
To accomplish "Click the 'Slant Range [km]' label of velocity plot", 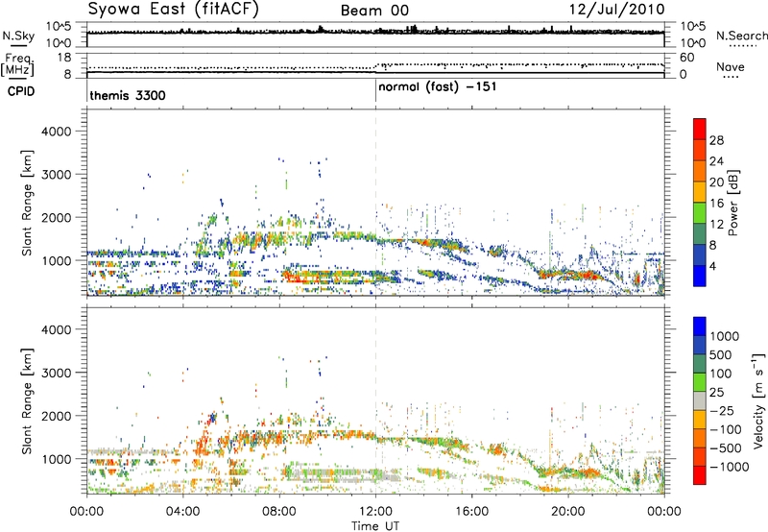I will (x=27, y=401).
